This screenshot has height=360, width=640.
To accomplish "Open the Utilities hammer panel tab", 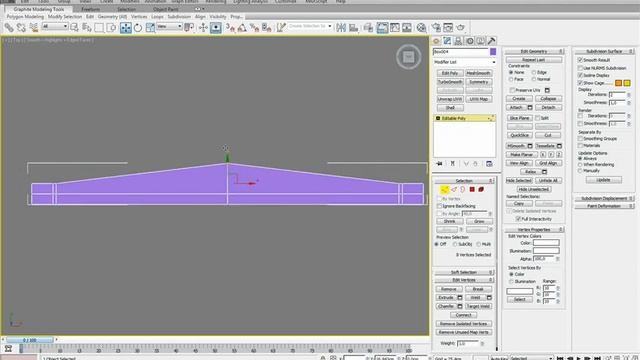I will (x=491, y=41).
